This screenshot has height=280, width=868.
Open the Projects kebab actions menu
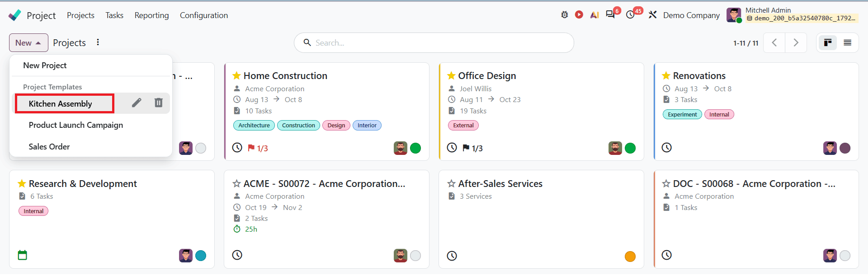(98, 42)
